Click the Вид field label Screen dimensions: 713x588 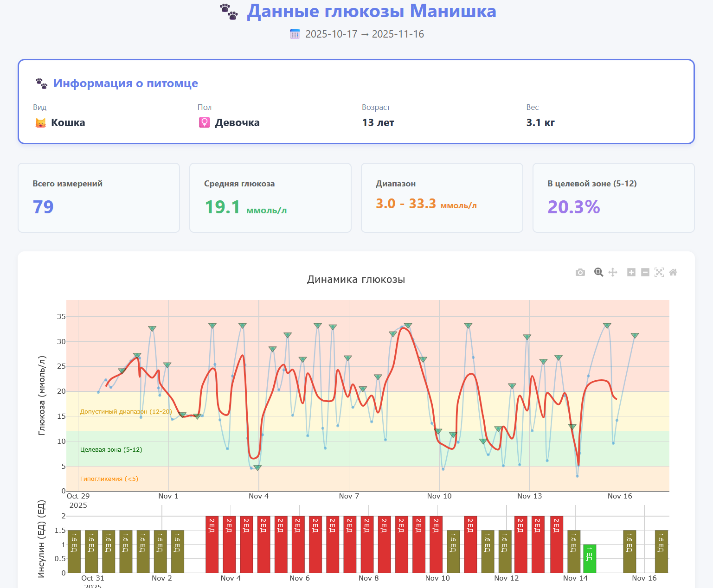click(x=40, y=107)
